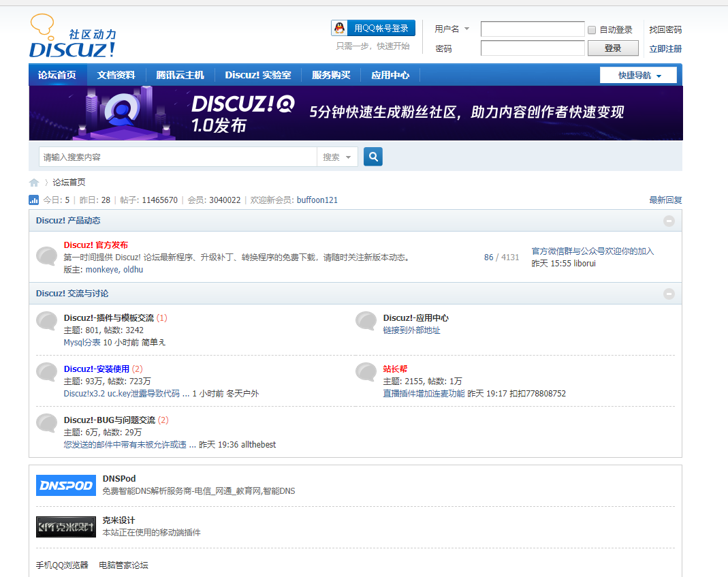Open the Discuz!-应用中心 forum link
This screenshot has height=577, width=728.
click(x=416, y=317)
